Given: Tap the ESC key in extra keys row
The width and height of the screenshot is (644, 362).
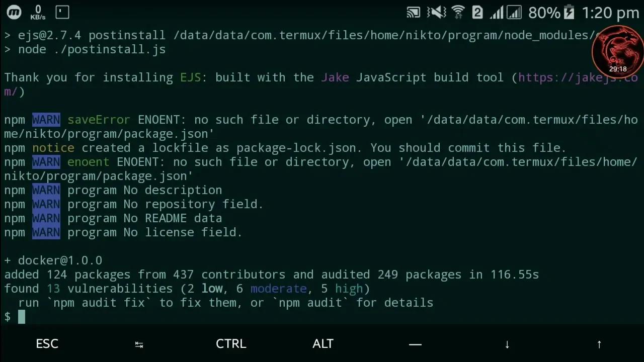Looking at the screenshot, I should pos(47,344).
